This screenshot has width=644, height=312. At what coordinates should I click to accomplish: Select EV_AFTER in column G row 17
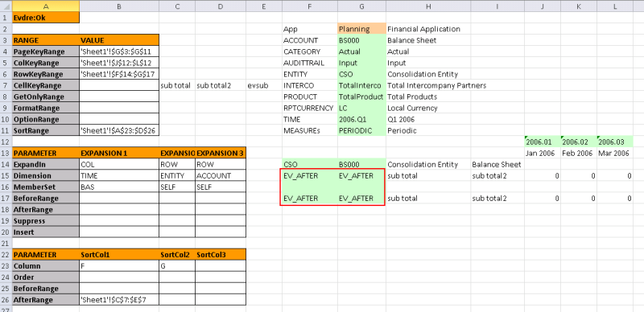click(x=361, y=199)
